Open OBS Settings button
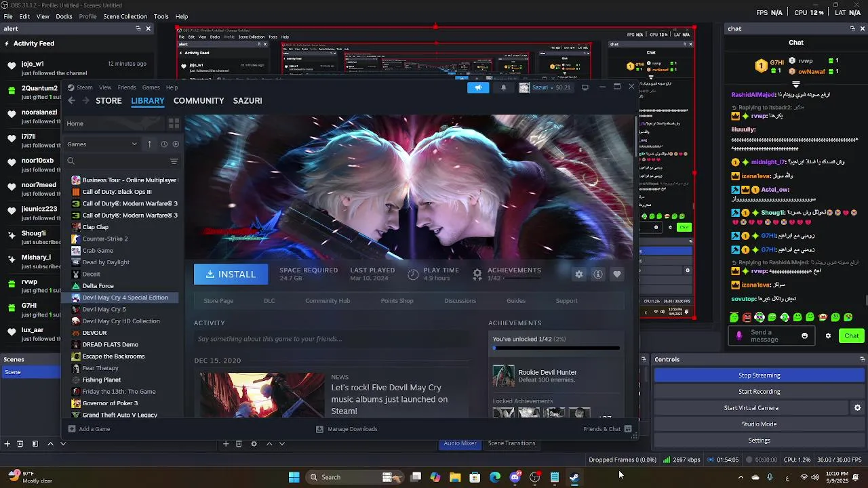This screenshot has height=488, width=868. [x=759, y=441]
